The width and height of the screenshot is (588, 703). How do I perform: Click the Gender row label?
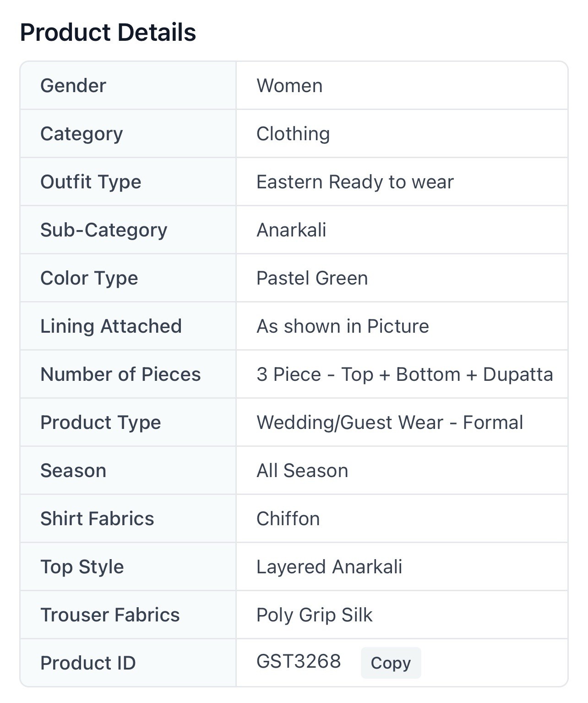73,86
